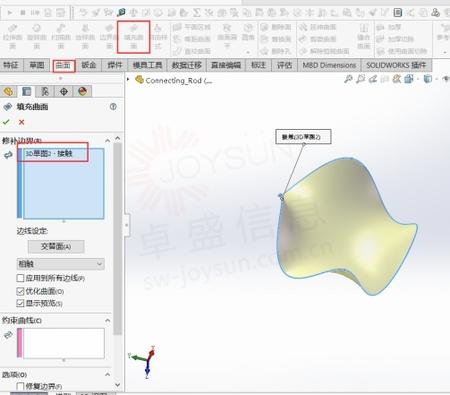450x395 pixels.
Task: Select the 缝合曲面 knit surface tool
Action: click(x=364, y=36)
